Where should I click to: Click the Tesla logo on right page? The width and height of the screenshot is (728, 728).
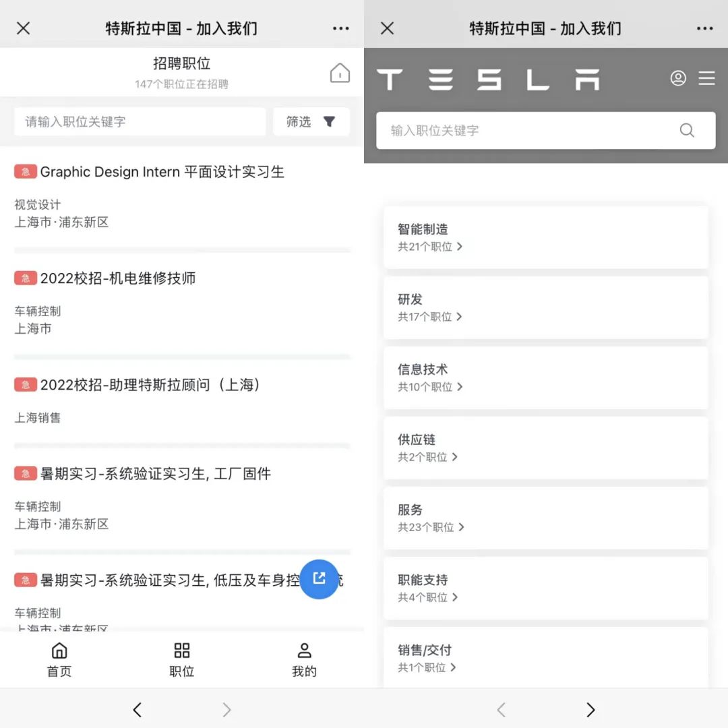pos(488,79)
